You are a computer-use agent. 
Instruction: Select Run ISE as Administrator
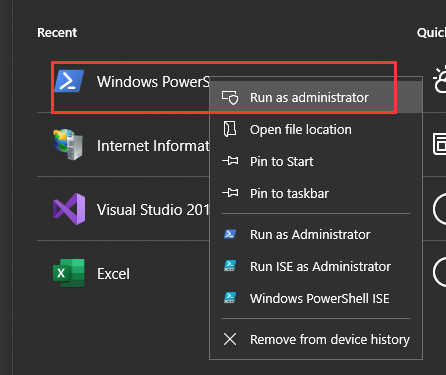[x=316, y=266]
